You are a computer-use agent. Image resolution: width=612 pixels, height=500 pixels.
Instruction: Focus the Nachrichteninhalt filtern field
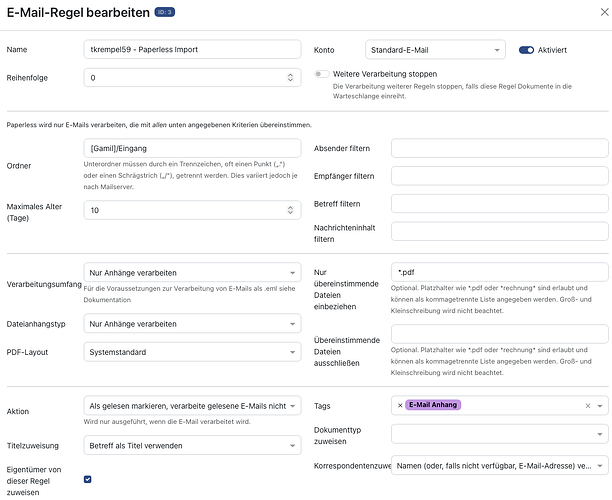pos(500,231)
